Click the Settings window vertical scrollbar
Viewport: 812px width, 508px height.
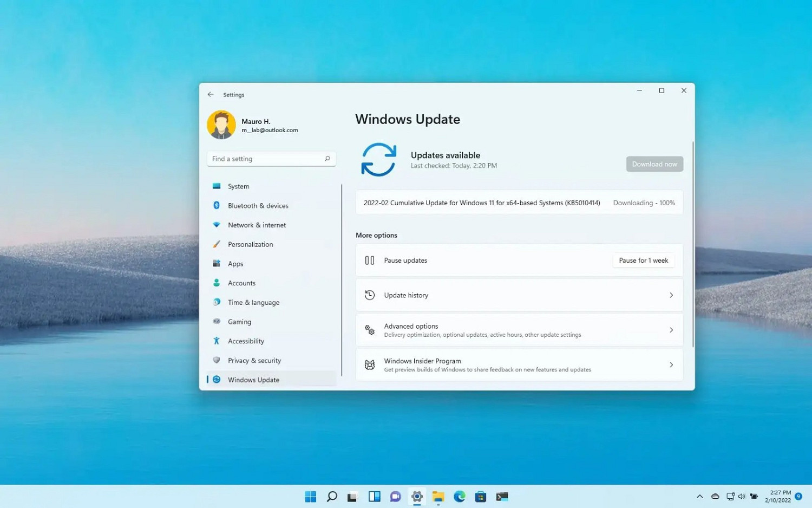pos(693,244)
